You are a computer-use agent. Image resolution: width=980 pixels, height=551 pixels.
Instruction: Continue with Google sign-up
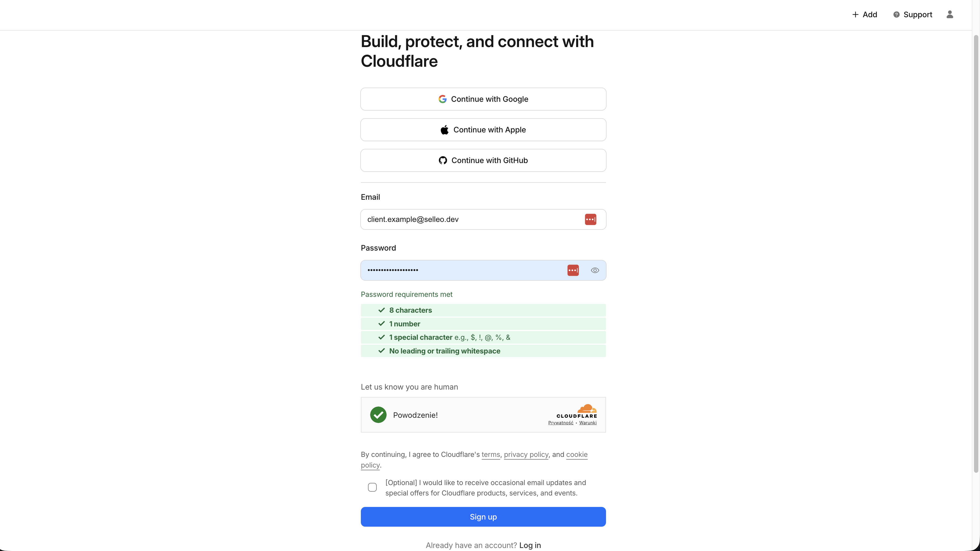[483, 99]
